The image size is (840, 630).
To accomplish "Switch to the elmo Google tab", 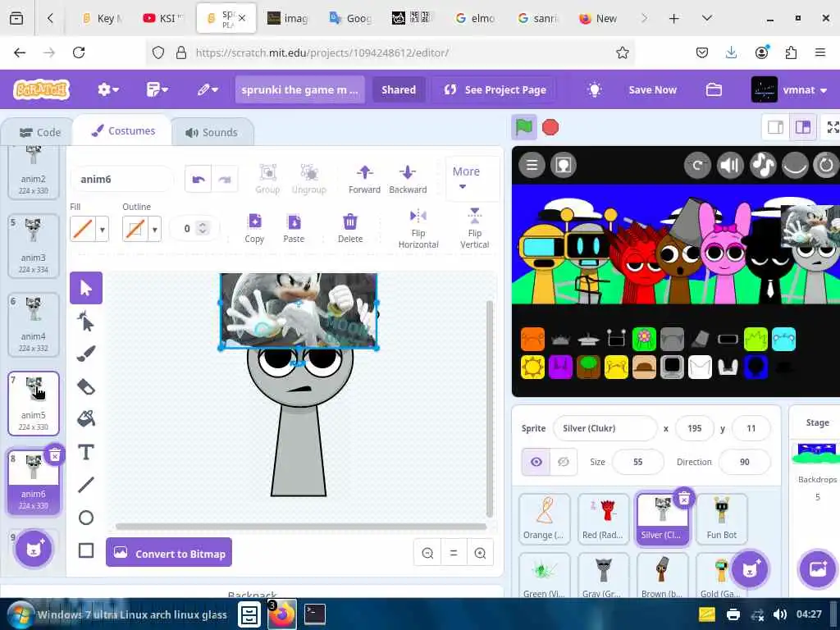I will click(x=475, y=18).
